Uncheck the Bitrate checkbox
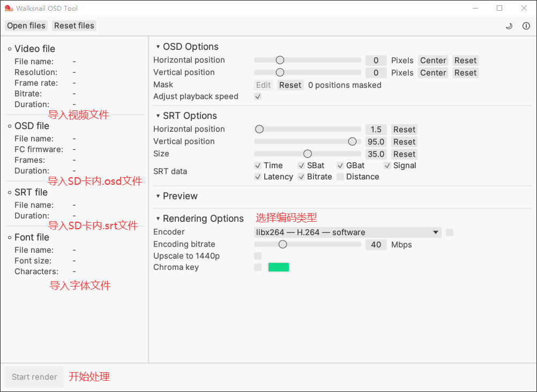The height and width of the screenshot is (392, 537). 301,177
